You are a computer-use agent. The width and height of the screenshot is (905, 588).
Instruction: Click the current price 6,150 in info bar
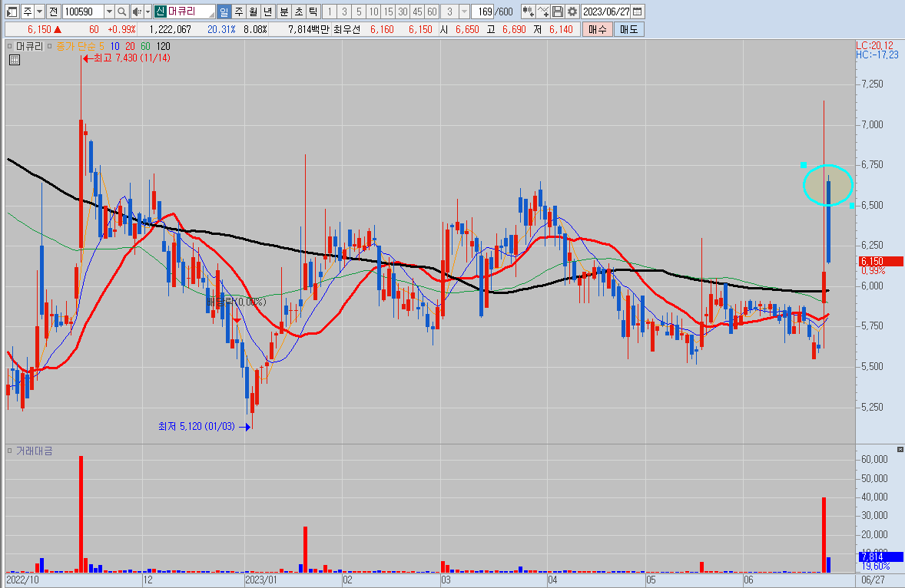pos(40,29)
